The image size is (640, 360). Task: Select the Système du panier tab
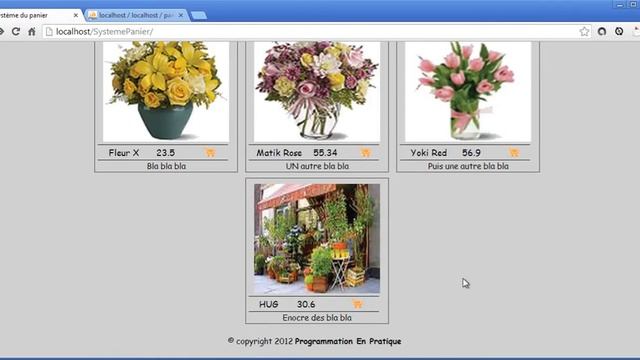click(x=37, y=15)
